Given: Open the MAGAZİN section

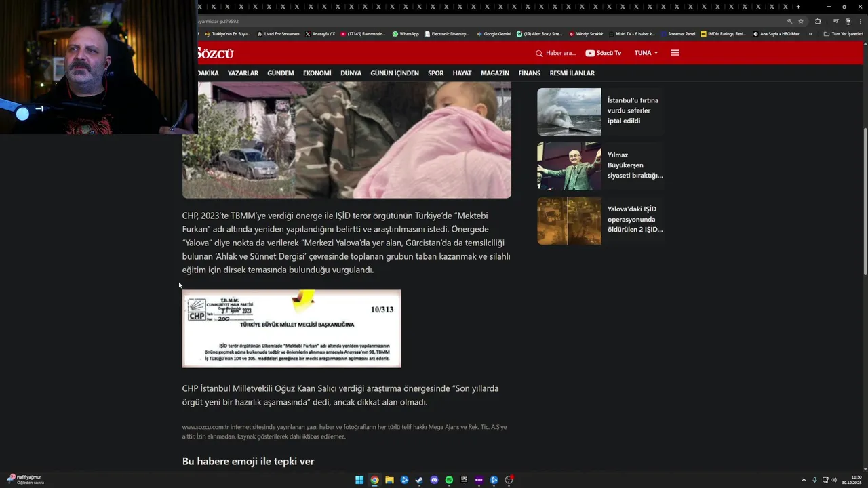Looking at the screenshot, I should point(495,73).
